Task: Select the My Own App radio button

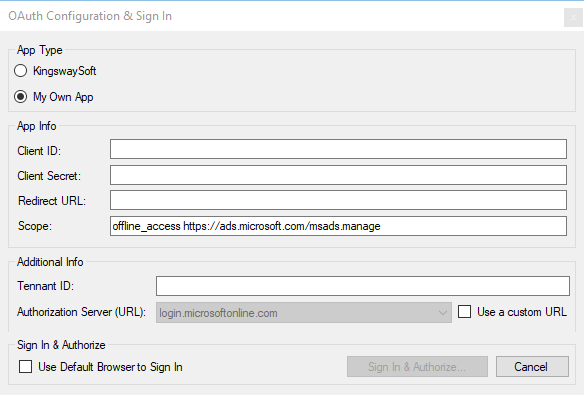Action: pyautogui.click(x=20, y=97)
